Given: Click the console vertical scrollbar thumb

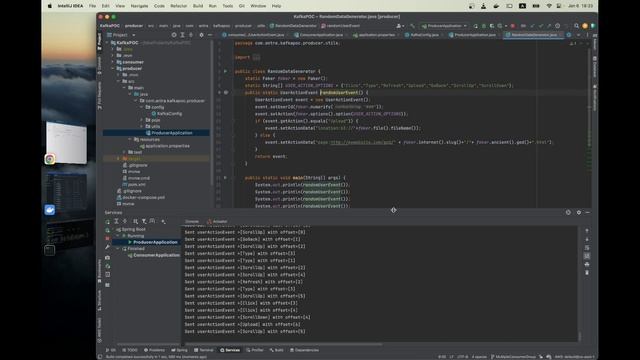Looking at the screenshot, I should tap(580, 337).
